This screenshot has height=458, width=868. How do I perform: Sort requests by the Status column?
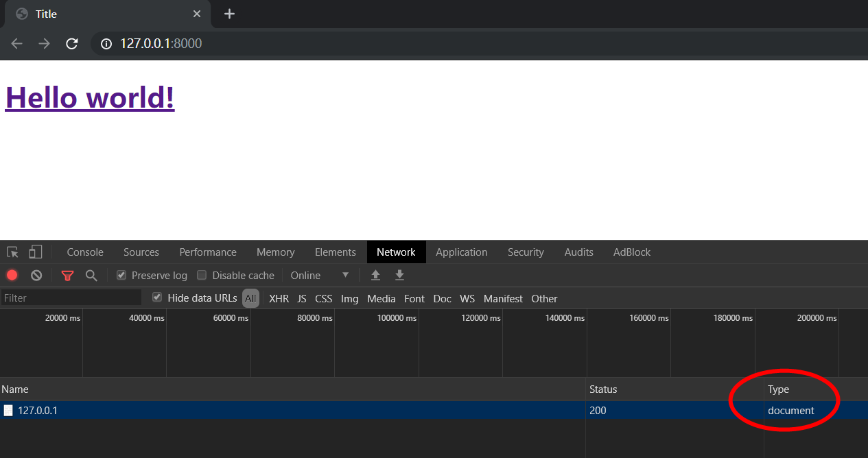pyautogui.click(x=675, y=389)
